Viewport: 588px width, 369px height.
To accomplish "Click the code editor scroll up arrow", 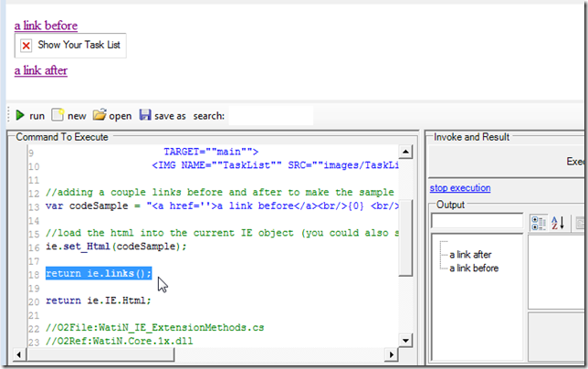I will point(406,152).
